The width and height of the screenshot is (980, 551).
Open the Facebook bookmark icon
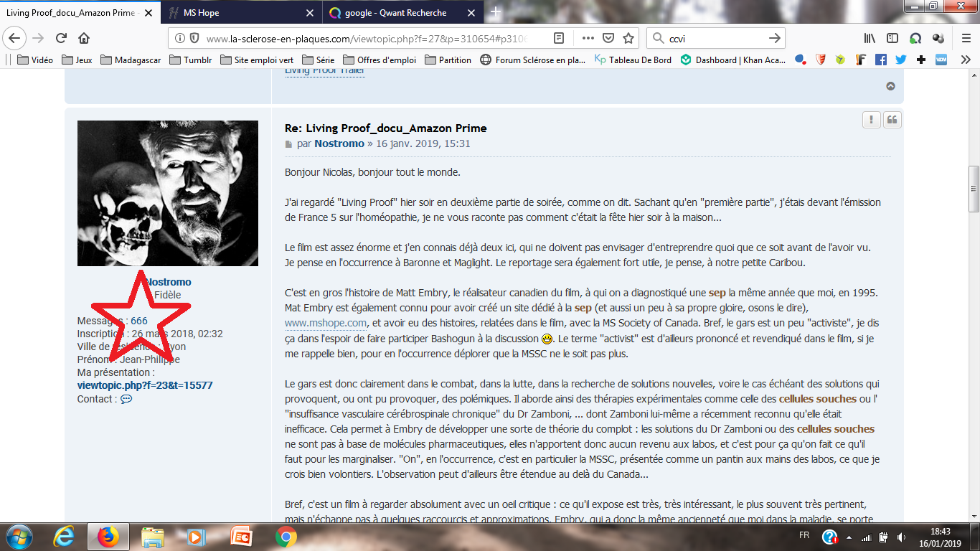coord(881,60)
